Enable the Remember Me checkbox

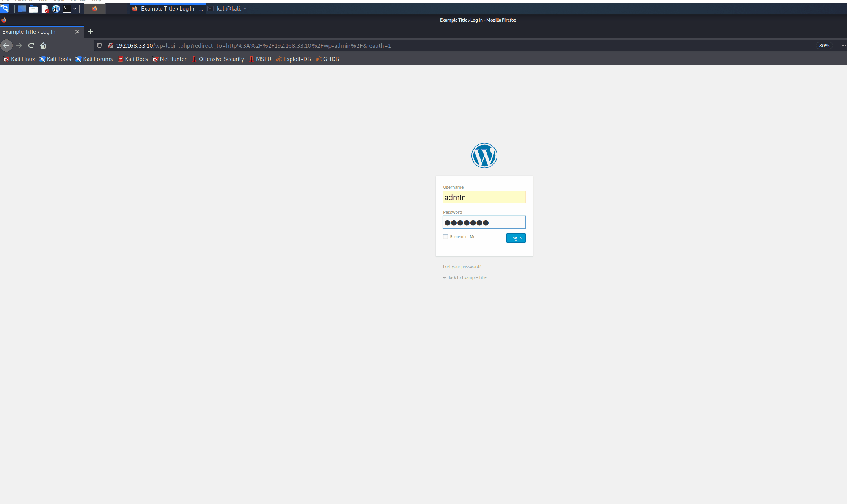pos(445,237)
